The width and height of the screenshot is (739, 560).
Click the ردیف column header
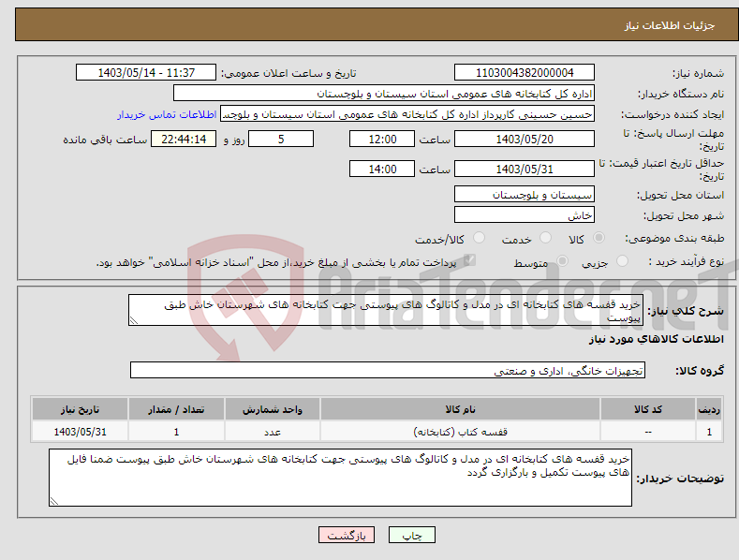tap(709, 409)
